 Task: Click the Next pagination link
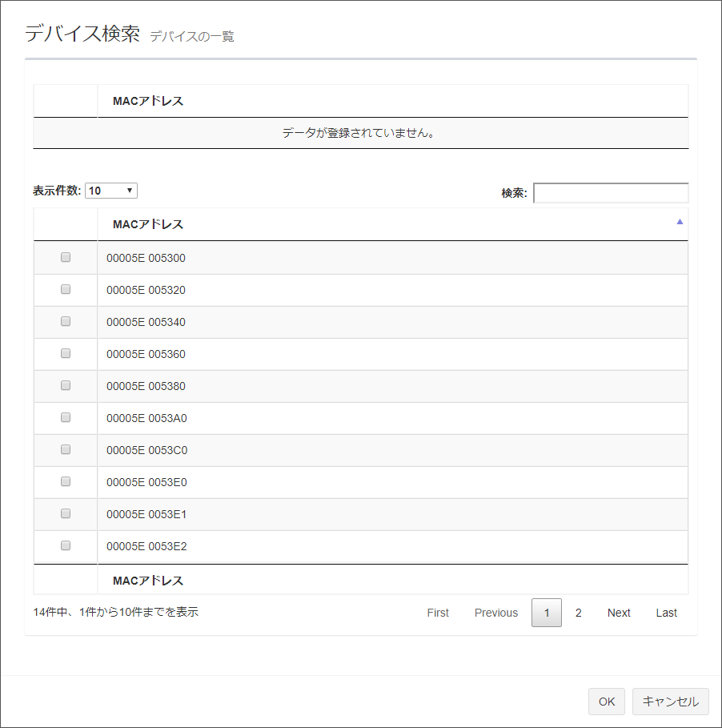pos(619,613)
